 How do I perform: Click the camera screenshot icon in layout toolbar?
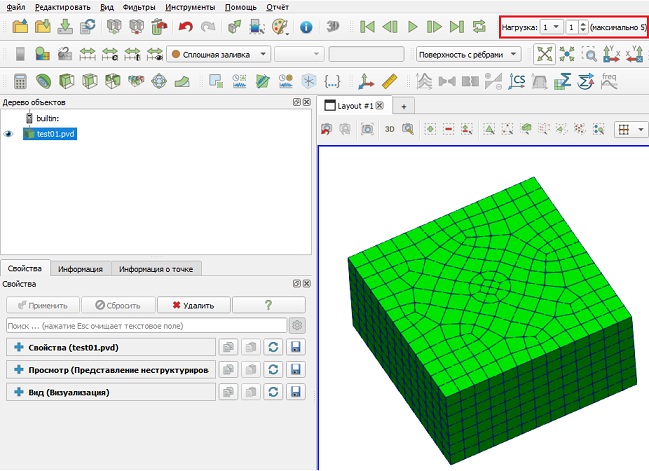pyautogui.click(x=367, y=129)
